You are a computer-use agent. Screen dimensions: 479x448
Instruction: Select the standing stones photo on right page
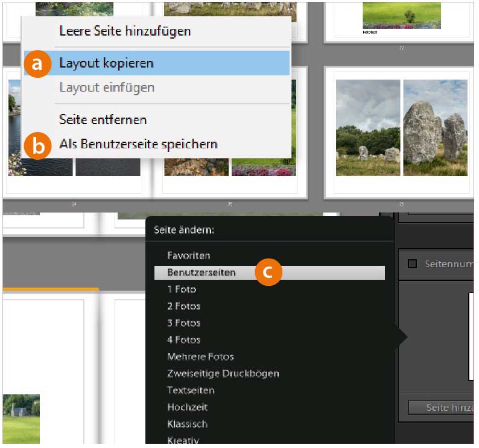coord(434,128)
